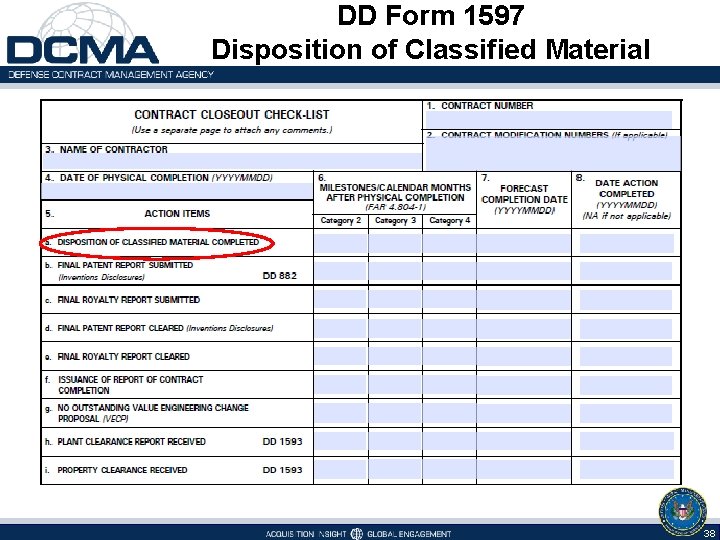This screenshot has width=720, height=540.
Task: Click 'DD 1593' in Plant Clearance row
Action: 282,442
